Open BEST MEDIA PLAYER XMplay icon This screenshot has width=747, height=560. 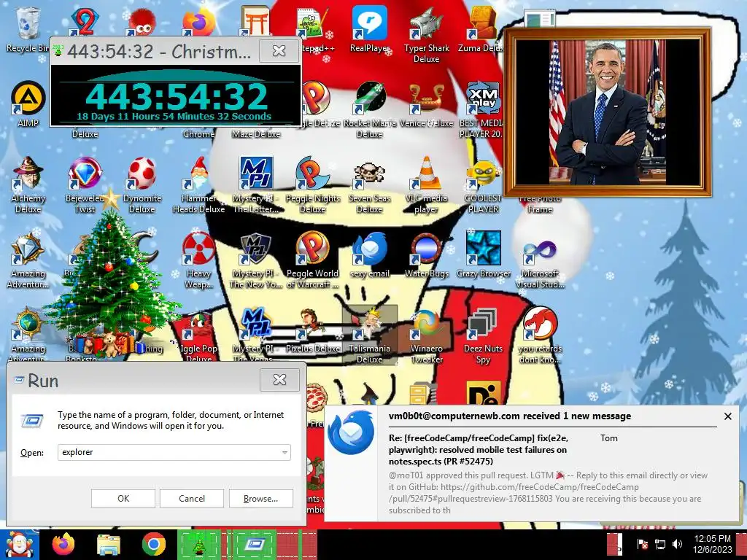click(x=481, y=109)
